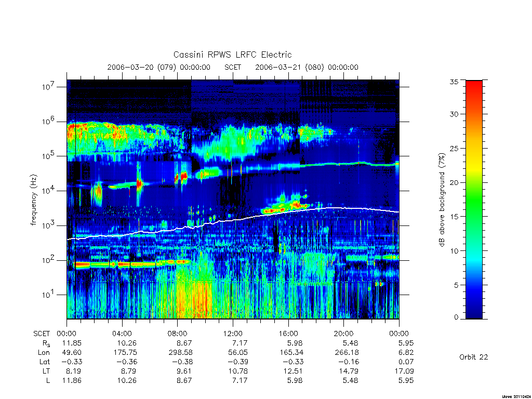Click the 20 dB colorbar label

(x=454, y=182)
